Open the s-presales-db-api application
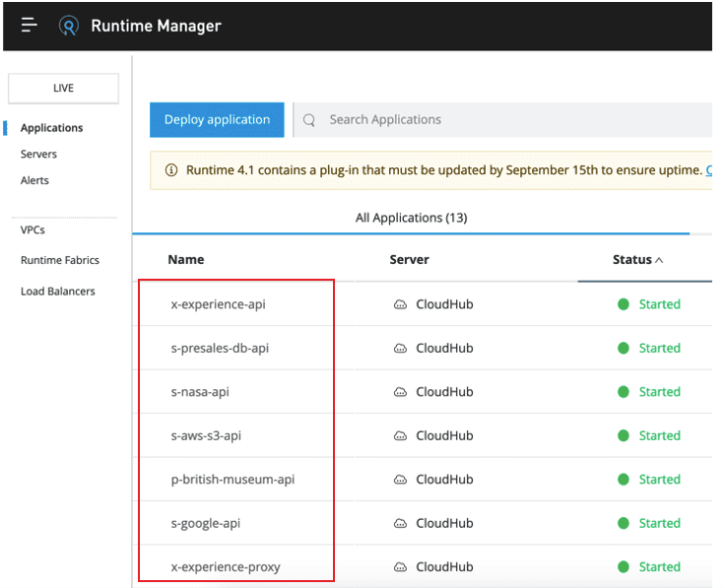726x588 pixels. tap(220, 348)
